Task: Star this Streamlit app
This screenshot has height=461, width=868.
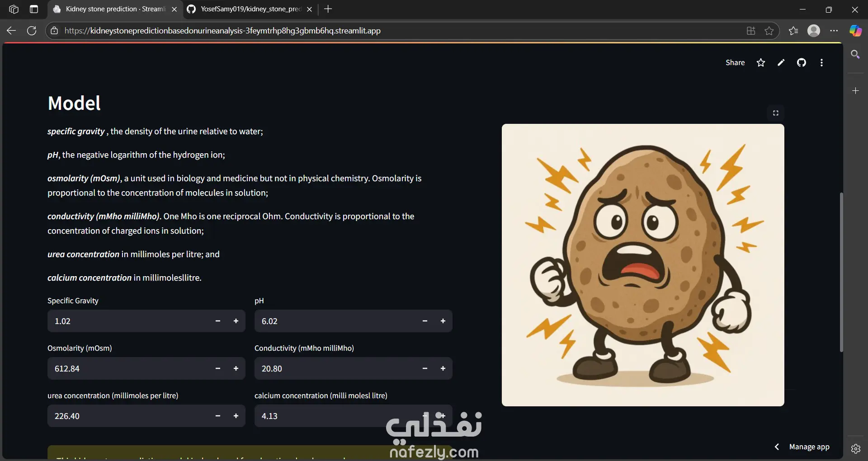Action: [761, 63]
